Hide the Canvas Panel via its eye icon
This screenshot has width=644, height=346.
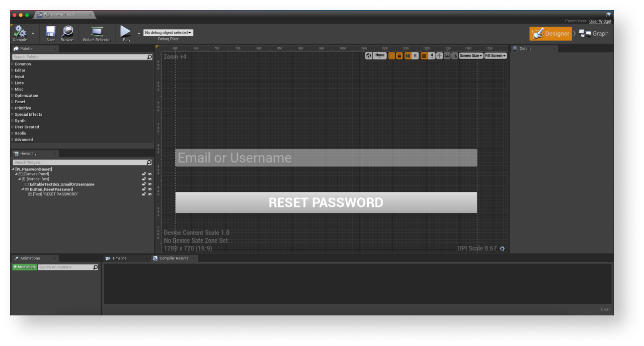(149, 174)
